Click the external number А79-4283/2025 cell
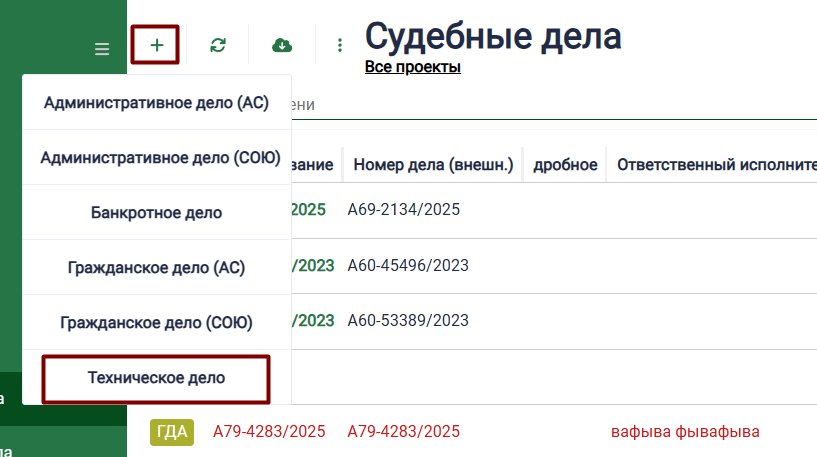 coord(404,431)
